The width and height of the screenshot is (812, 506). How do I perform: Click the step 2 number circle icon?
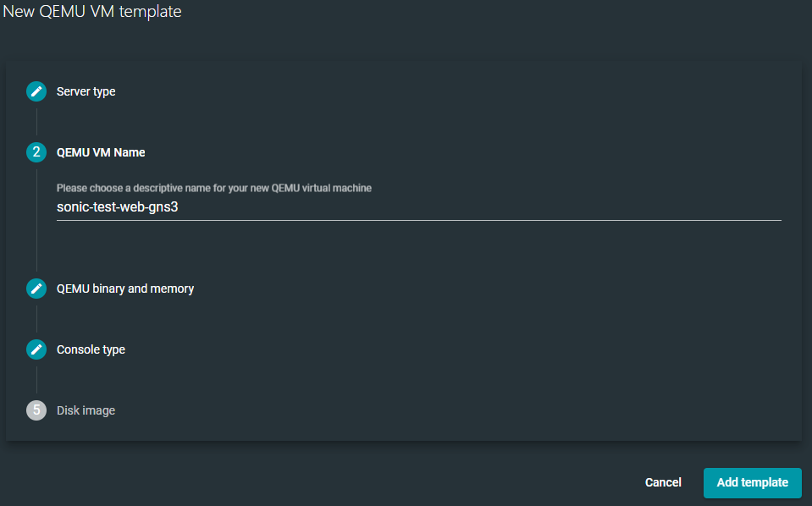[36, 152]
